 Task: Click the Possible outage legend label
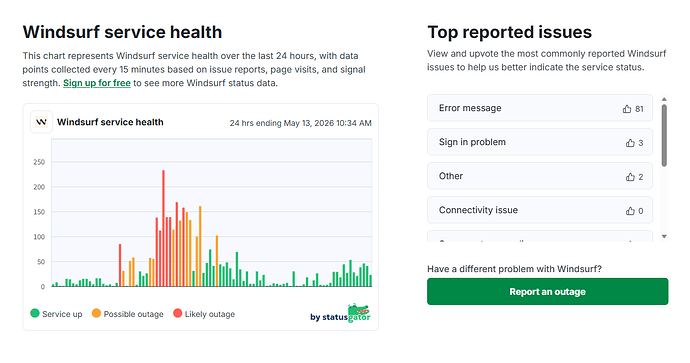click(133, 314)
